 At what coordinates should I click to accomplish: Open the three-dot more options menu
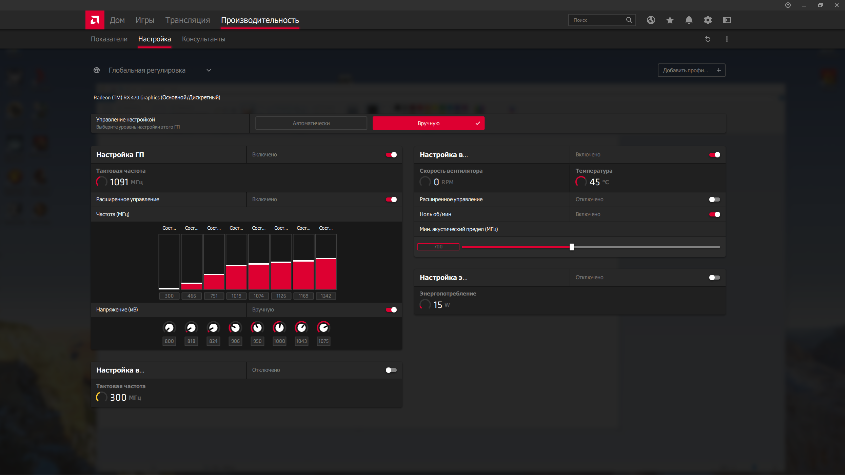(x=727, y=39)
